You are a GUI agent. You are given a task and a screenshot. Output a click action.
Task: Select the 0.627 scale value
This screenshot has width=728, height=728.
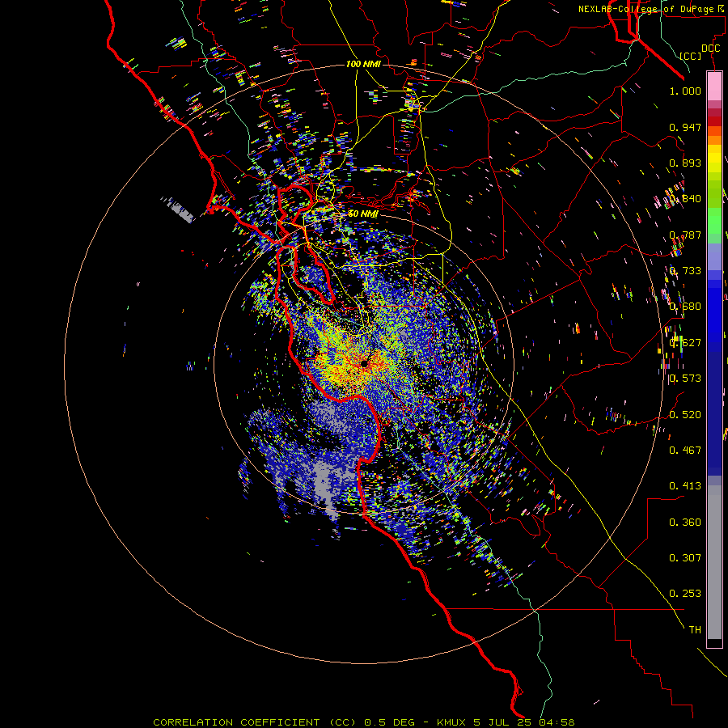[685, 342]
